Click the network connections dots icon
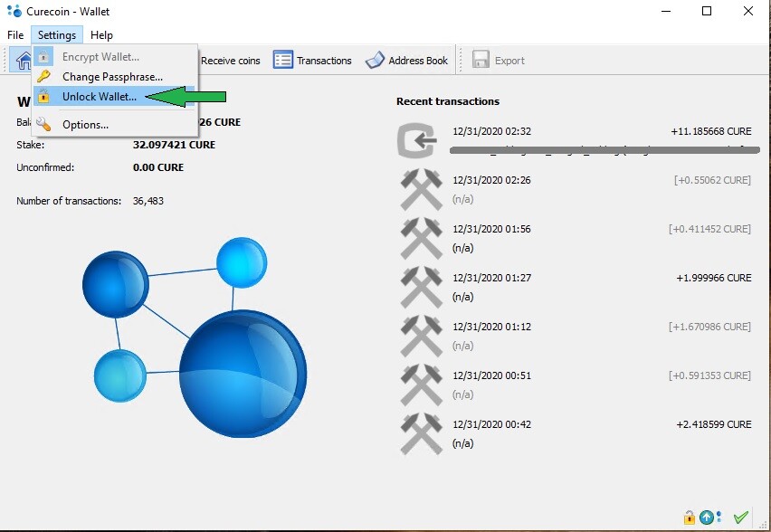 [719, 517]
